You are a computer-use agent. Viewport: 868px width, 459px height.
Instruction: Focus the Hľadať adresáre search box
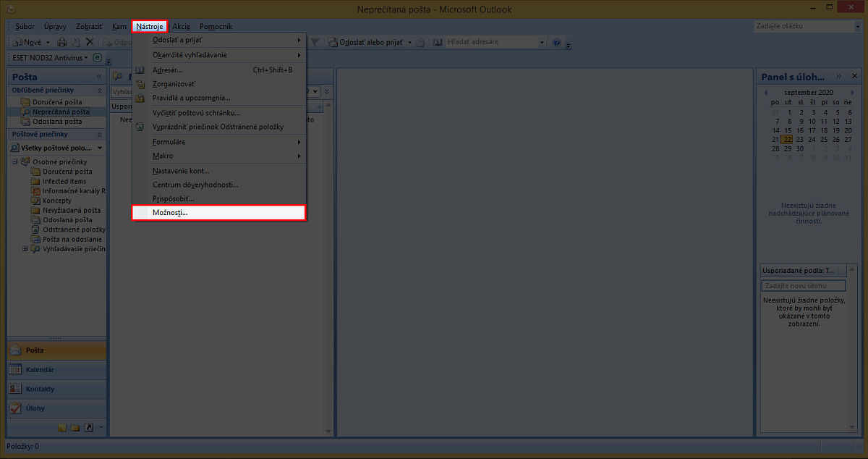492,42
